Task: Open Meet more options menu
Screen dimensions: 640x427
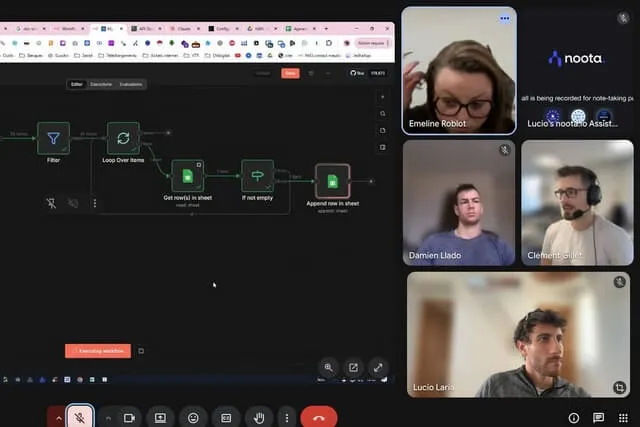Action: [287, 418]
